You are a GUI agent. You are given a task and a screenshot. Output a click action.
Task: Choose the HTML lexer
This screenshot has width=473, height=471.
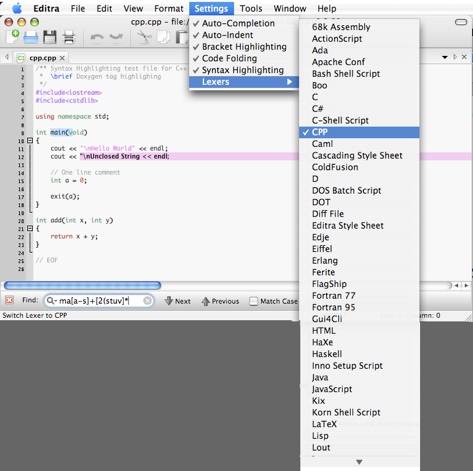pyautogui.click(x=359, y=331)
